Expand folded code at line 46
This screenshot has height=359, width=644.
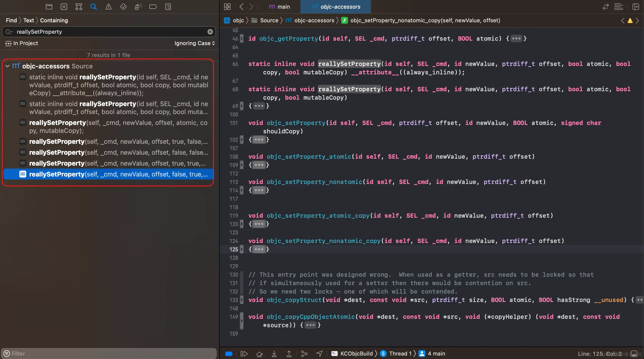516,38
